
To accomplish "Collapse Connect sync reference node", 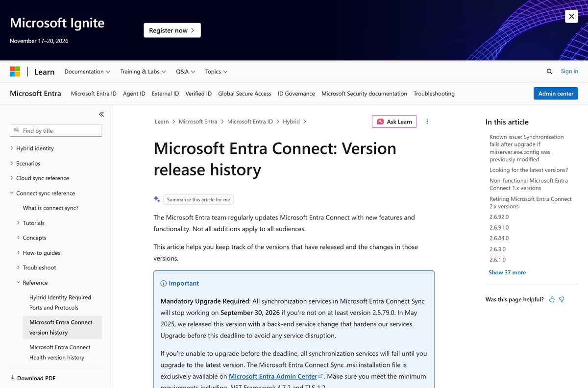I will [x=12, y=193].
